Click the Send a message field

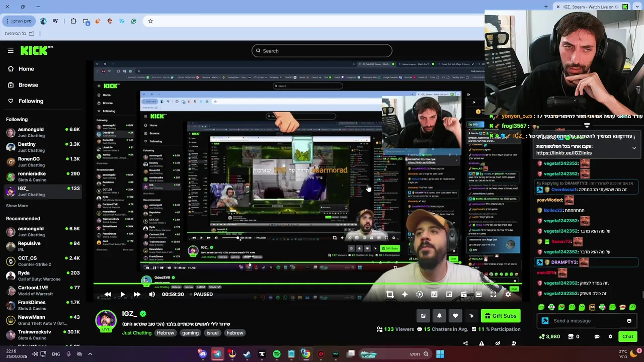click(x=587, y=321)
